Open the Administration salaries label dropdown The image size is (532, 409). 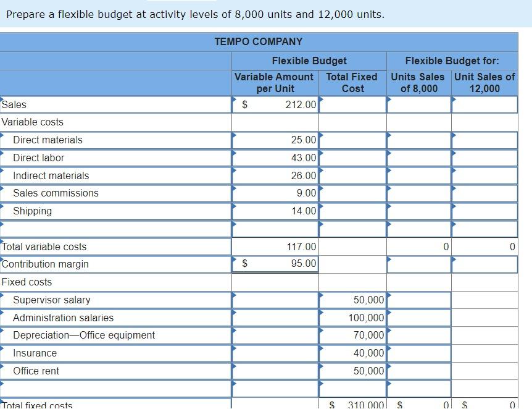115,318
